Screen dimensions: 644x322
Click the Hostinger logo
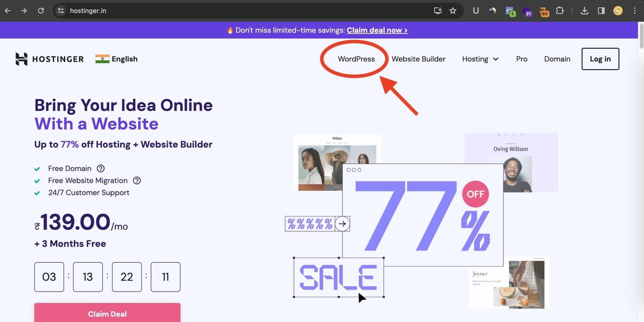pos(50,59)
